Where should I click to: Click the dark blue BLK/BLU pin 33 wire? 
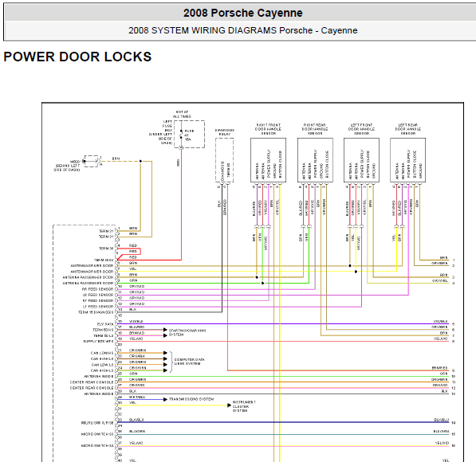point(283,422)
